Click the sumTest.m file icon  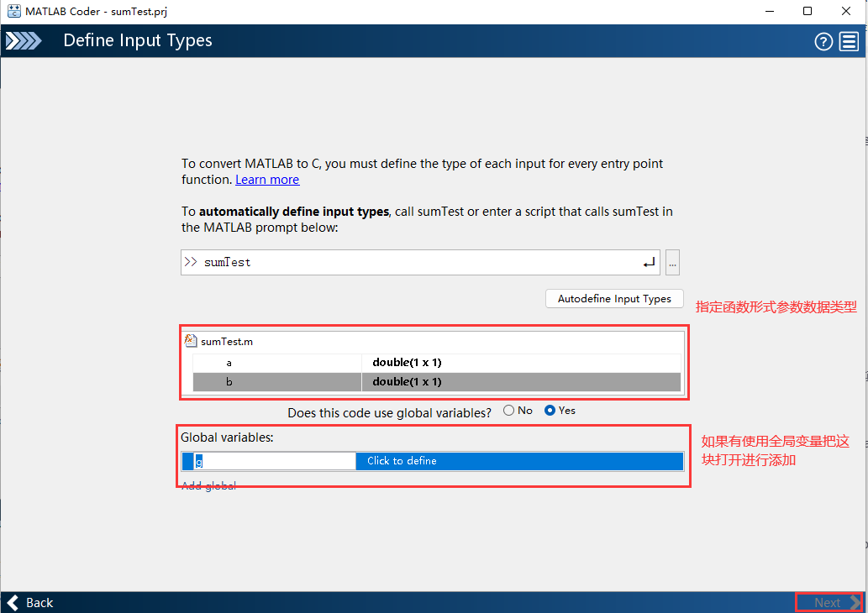(x=191, y=341)
